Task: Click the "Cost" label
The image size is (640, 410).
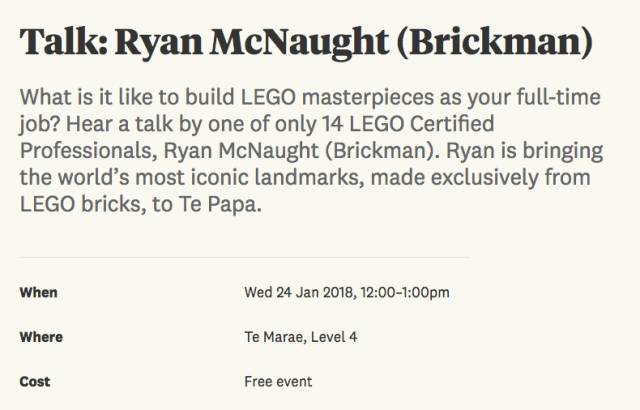Action: pos(35,381)
